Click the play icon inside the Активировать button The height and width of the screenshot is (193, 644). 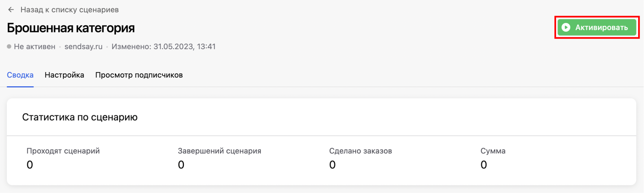(x=566, y=27)
